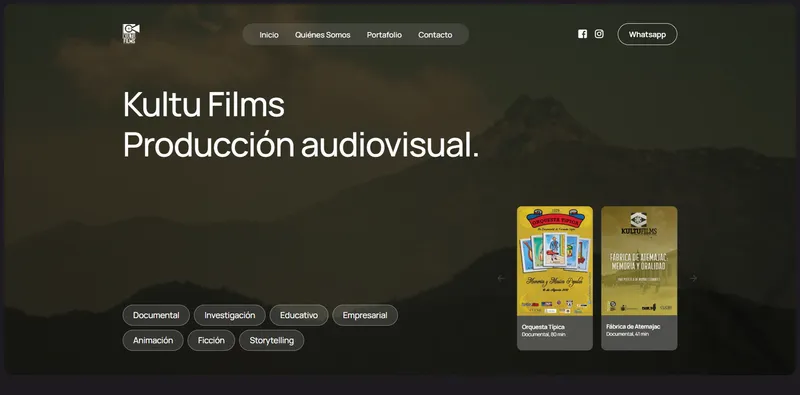Open the Orquesta Típica poster thumbnail

(x=555, y=261)
